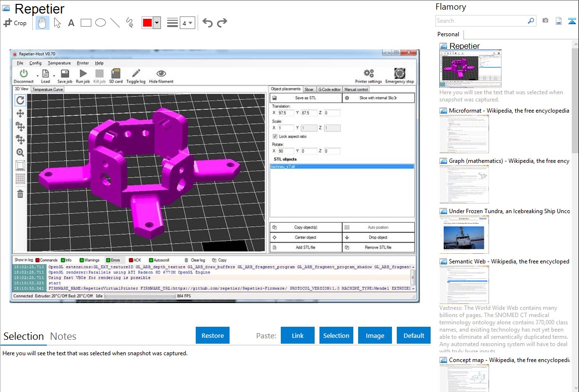Click the sidebar scrollbar up arrow
Viewport: 579px width, 392px height.
tap(575, 44)
